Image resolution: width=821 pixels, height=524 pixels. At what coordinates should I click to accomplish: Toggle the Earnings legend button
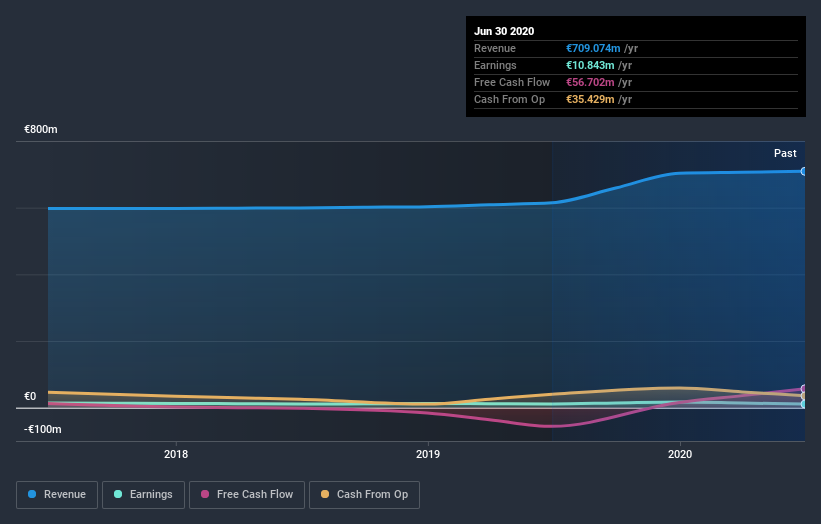tap(143, 495)
